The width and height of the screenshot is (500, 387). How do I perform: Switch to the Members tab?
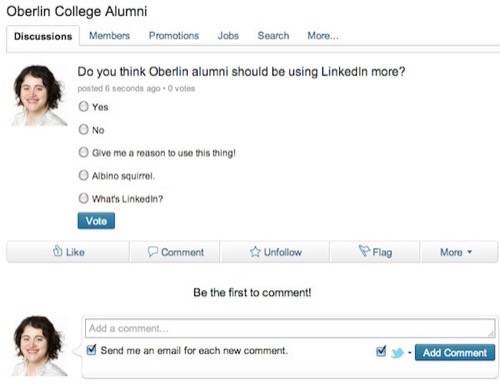click(109, 35)
